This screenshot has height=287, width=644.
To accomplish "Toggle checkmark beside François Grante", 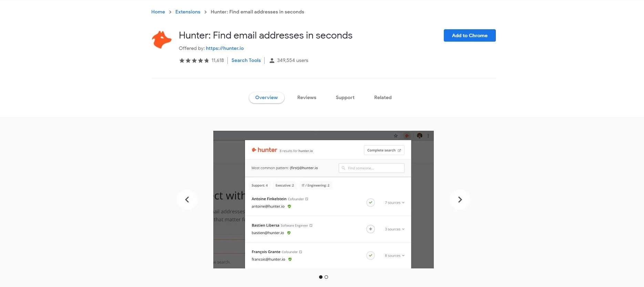I will pyautogui.click(x=370, y=255).
